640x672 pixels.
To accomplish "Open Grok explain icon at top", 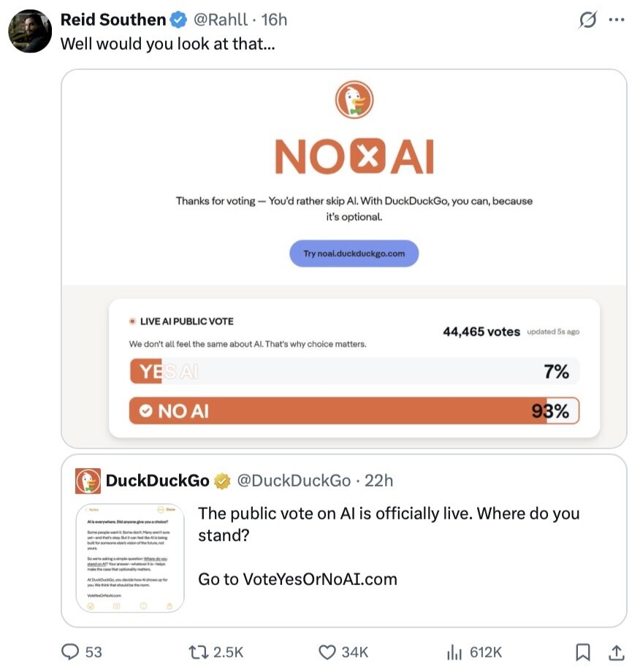I will 587,20.
